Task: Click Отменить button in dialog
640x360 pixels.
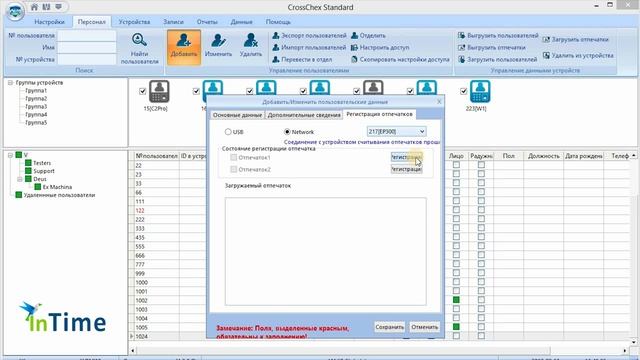Action: click(424, 327)
